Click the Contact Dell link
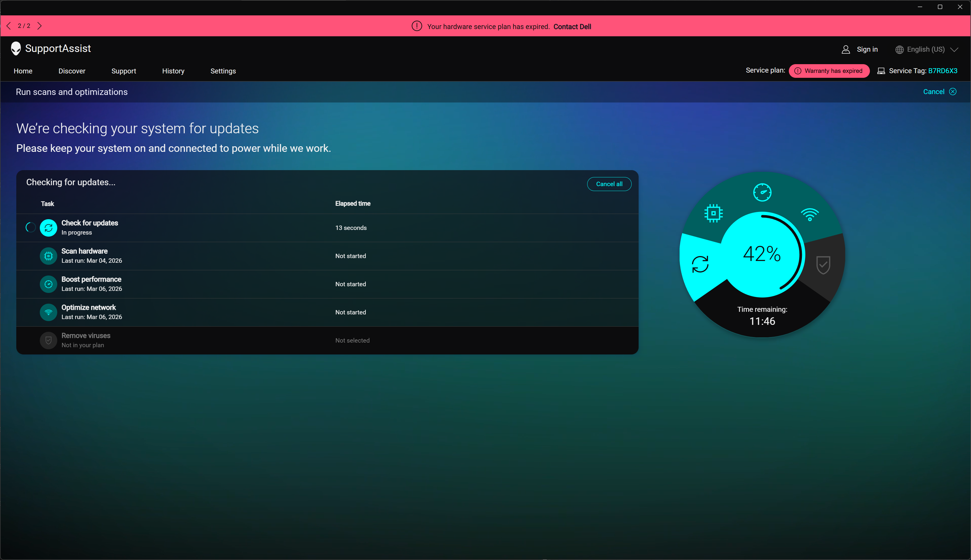 pyautogui.click(x=572, y=26)
